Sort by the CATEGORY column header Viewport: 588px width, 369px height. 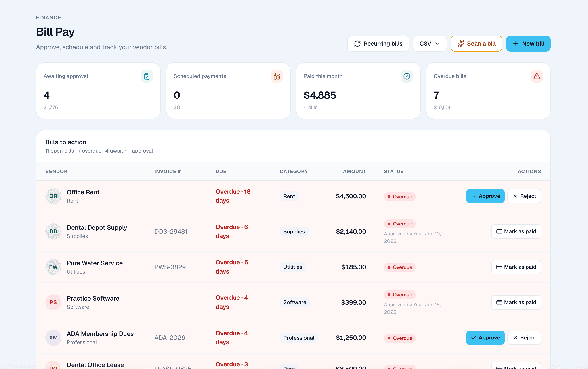[x=294, y=171]
